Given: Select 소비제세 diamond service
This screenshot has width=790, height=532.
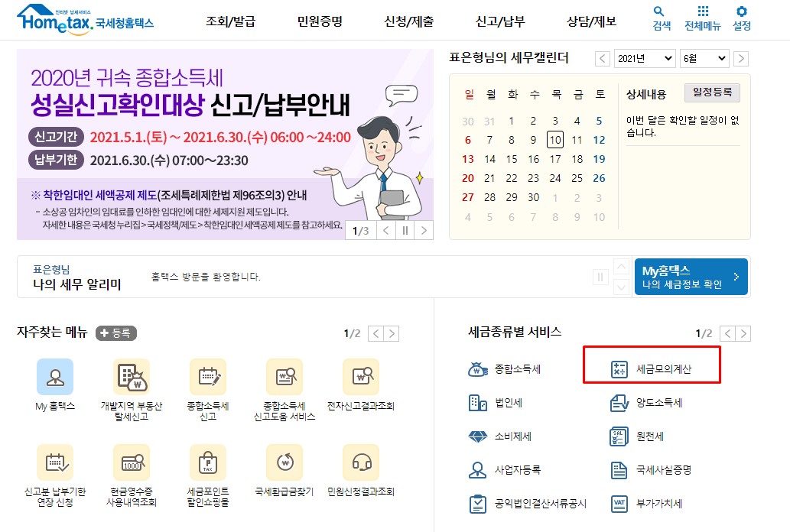Looking at the screenshot, I should (x=500, y=436).
